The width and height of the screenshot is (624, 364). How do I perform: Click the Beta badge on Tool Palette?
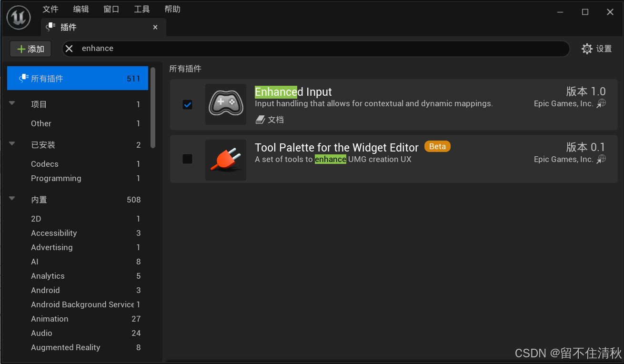[437, 146]
